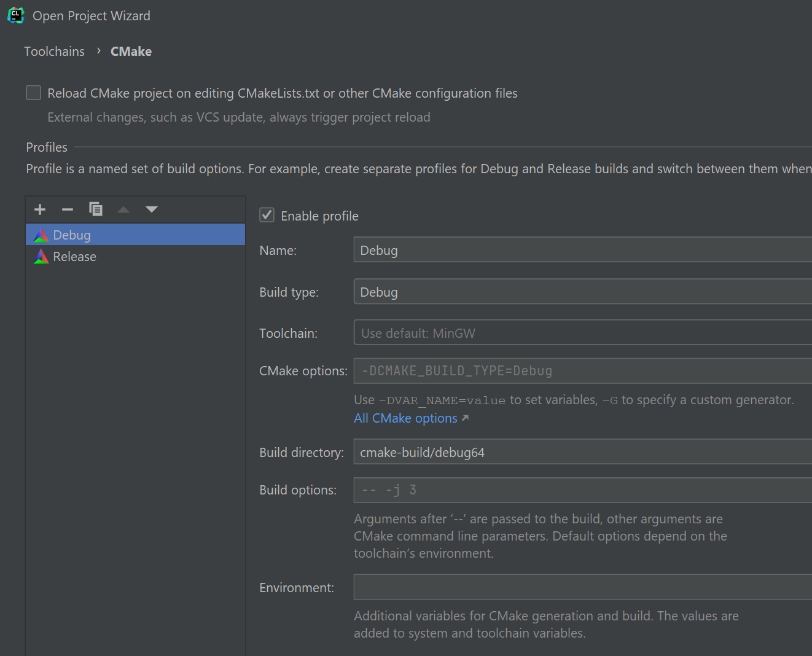The width and height of the screenshot is (812, 656).
Task: Click the empty Environment field
Action: pos(582,587)
